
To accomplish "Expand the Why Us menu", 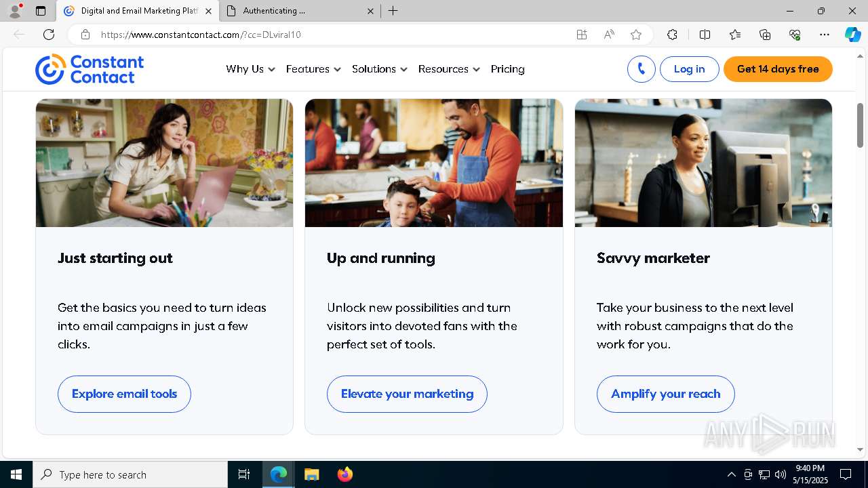I will coord(250,69).
